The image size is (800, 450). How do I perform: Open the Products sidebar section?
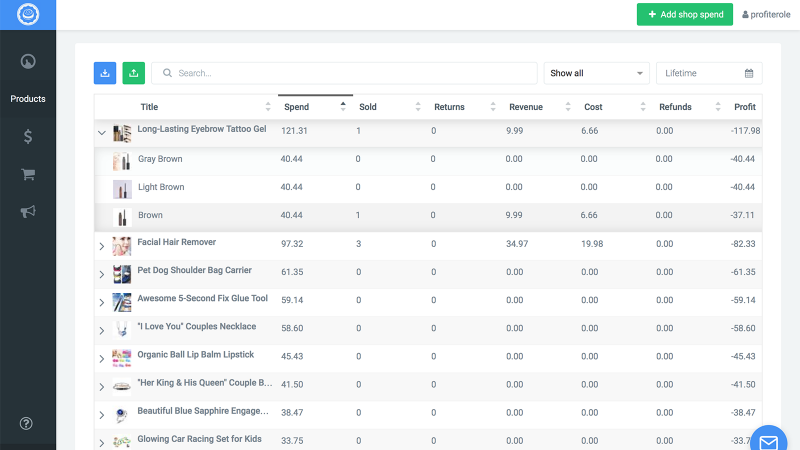[28, 99]
